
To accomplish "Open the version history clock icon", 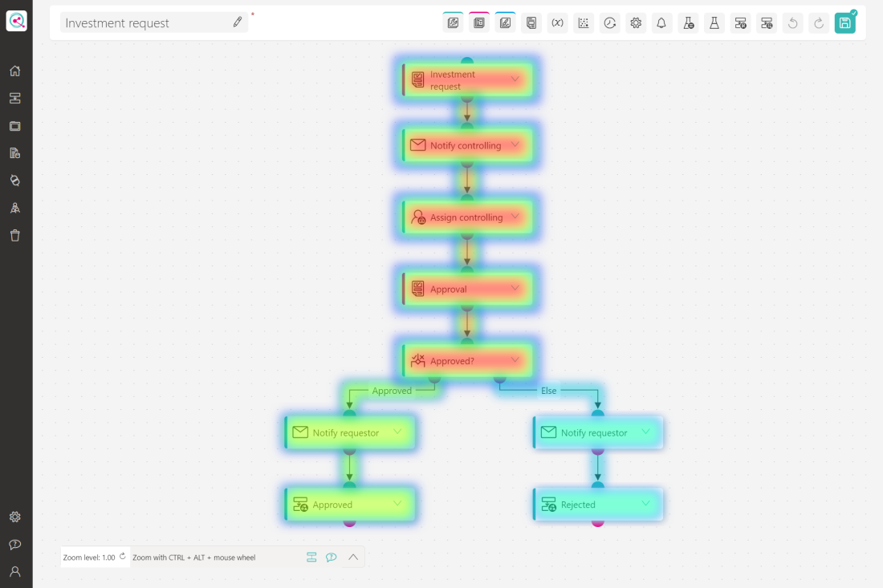I will [610, 23].
